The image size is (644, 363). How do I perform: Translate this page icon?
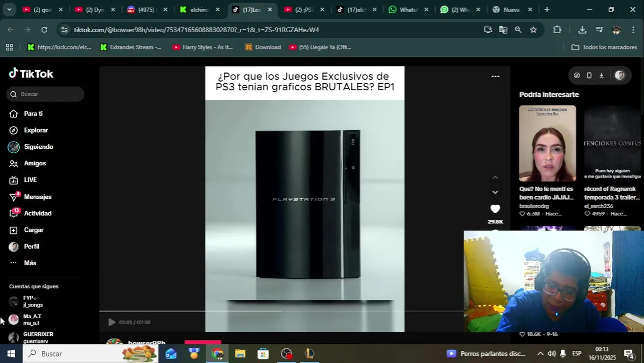point(503,30)
